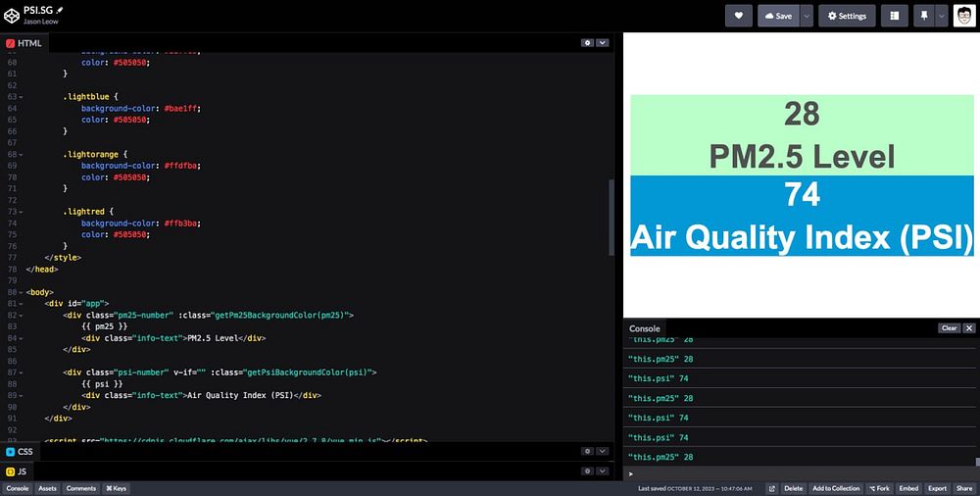
Task: Open the pin options dropdown arrow
Action: tap(941, 17)
